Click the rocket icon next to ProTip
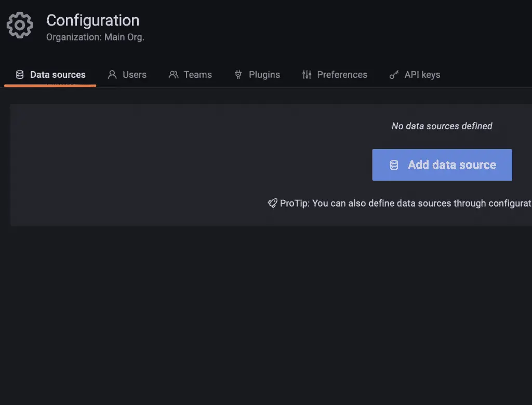This screenshot has width=532, height=405. [x=272, y=204]
